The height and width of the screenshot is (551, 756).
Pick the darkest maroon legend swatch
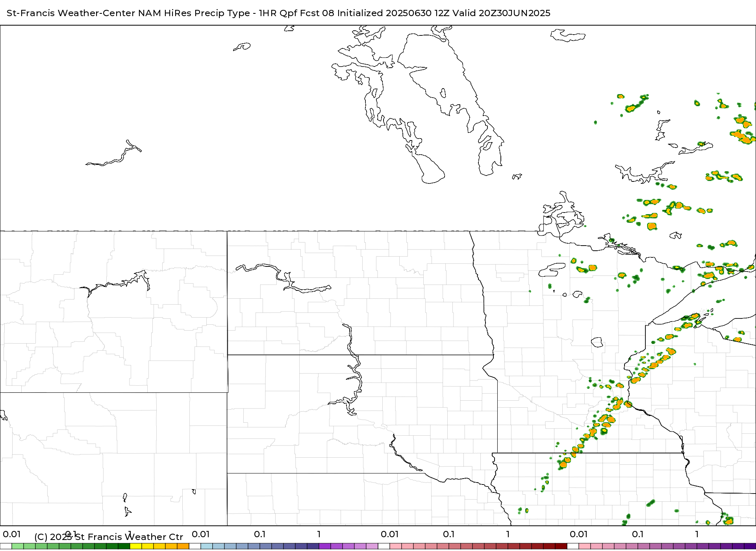(561, 546)
